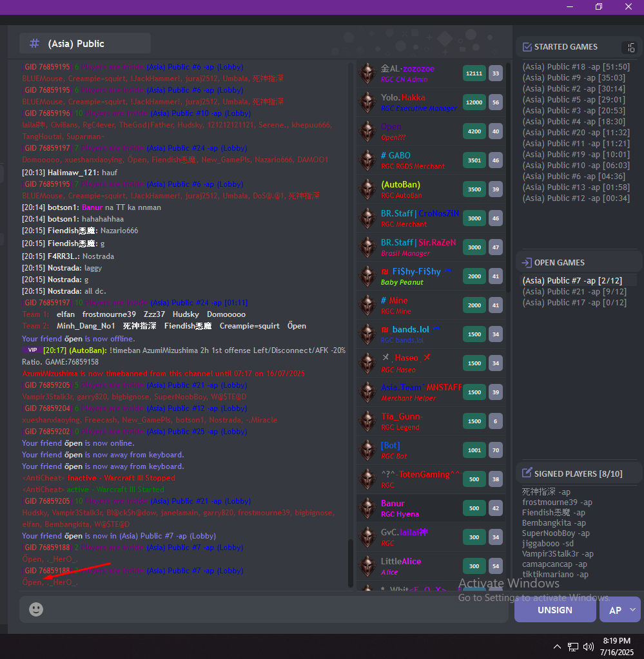Click the (Asia) Public #24 -ap [01:11] link
This screenshot has height=659, width=644.
[x=199, y=303]
